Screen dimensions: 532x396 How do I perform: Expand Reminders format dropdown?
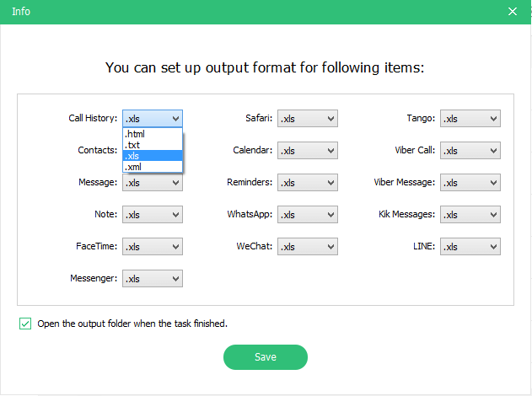[x=307, y=183]
